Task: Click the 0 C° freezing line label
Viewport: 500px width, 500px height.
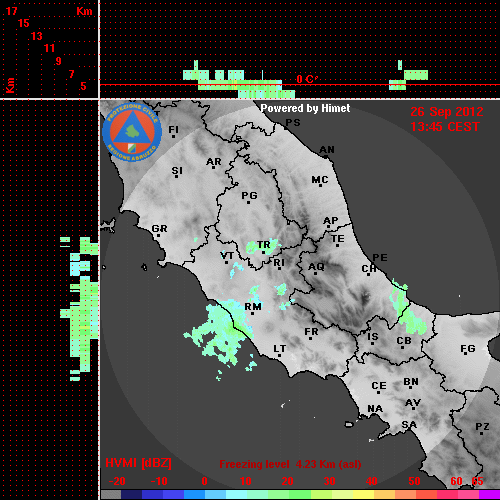Action: [307, 79]
